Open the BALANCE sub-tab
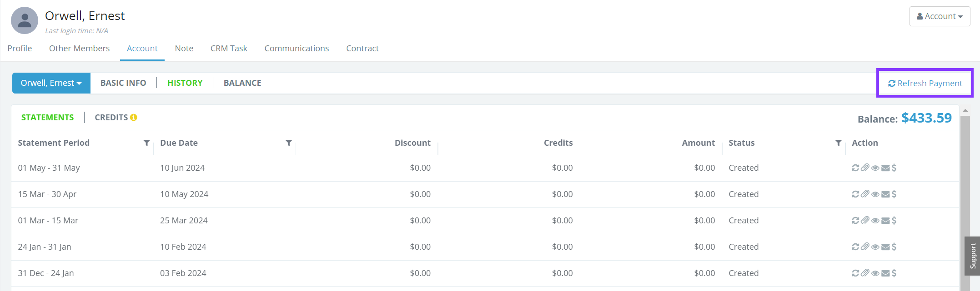Image resolution: width=980 pixels, height=291 pixels. pos(242,83)
